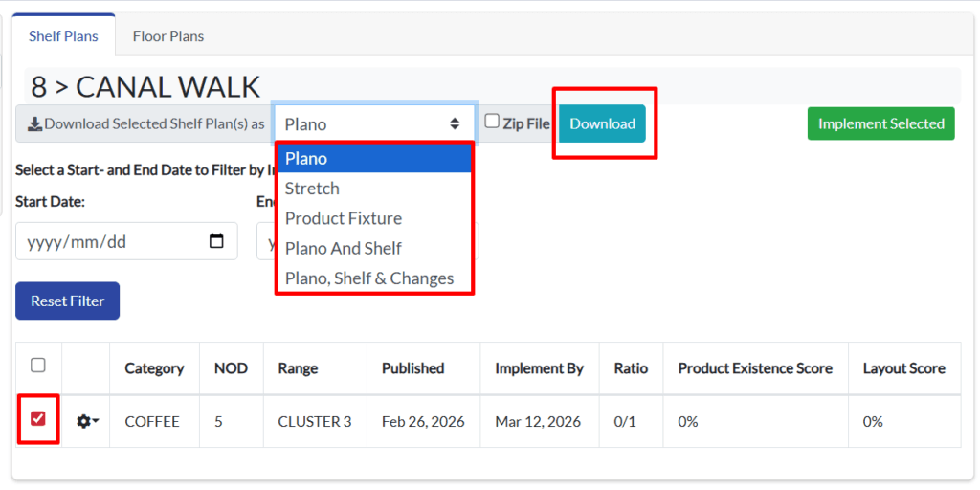Click the Layout Score column header
Image resolution: width=980 pixels, height=490 pixels.
903,368
